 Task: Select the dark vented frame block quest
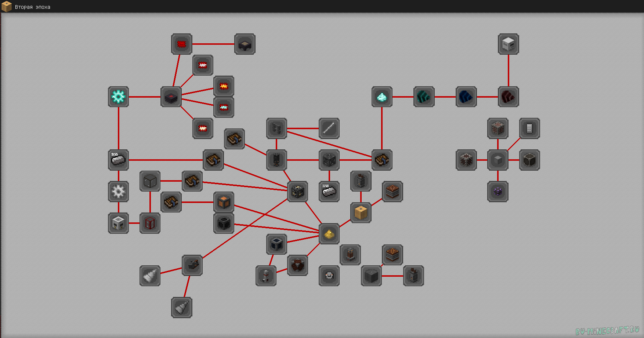[276, 244]
